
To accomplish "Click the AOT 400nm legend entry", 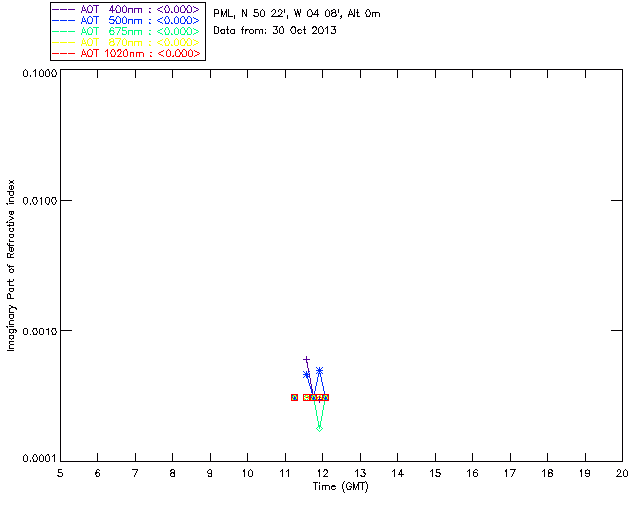I will (126, 9).
